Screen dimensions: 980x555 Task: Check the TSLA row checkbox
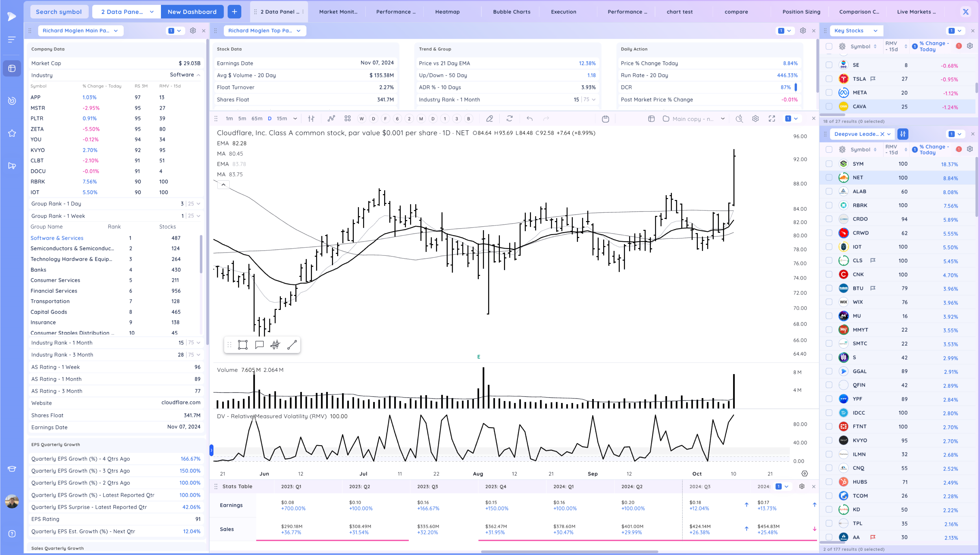(x=829, y=79)
